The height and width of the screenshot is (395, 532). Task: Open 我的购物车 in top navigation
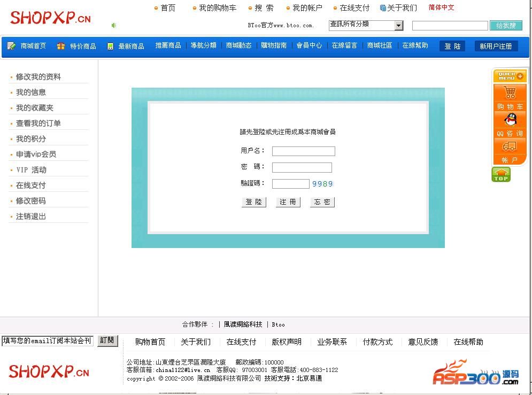tap(218, 8)
